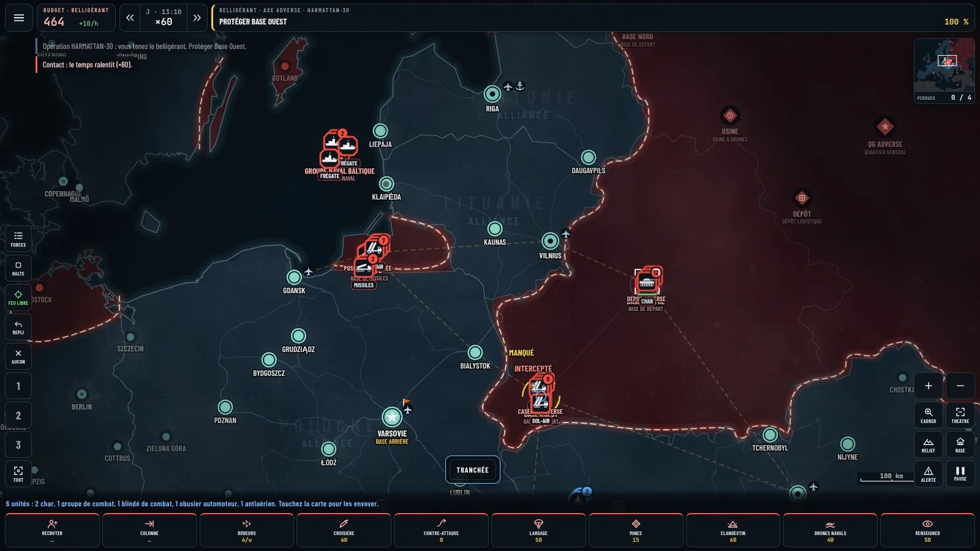Select control group 2

[18, 415]
